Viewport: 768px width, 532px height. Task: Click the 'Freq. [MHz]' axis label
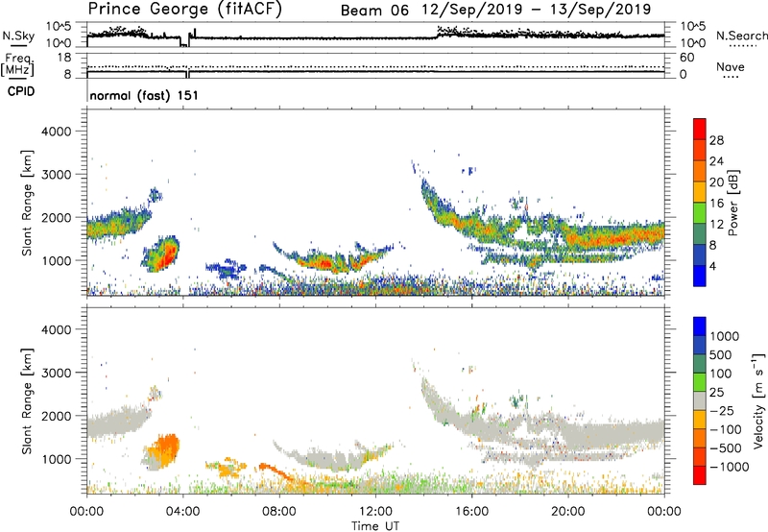pyautogui.click(x=17, y=65)
